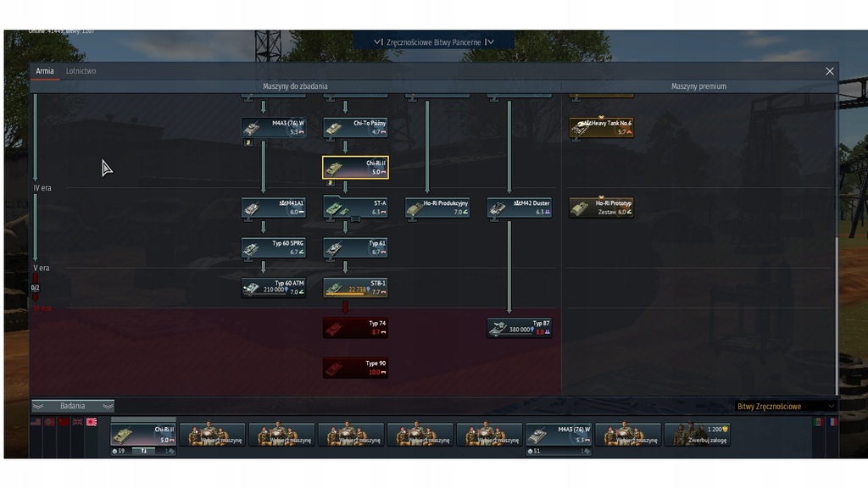This screenshot has height=488, width=868.
Task: Switch to the France nation flag
Action: [x=832, y=422]
